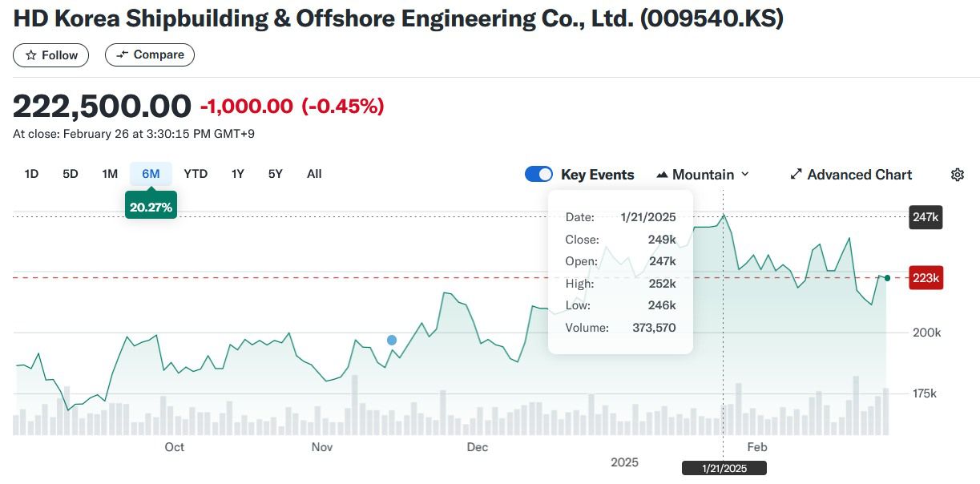This screenshot has width=980, height=484.
Task: Switch to 5Y time range
Action: pos(276,174)
